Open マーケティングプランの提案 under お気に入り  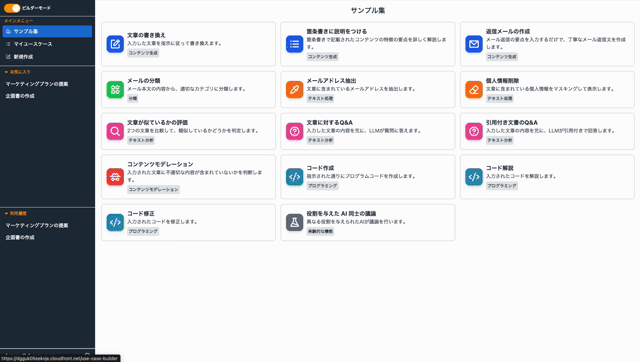[x=37, y=84]
